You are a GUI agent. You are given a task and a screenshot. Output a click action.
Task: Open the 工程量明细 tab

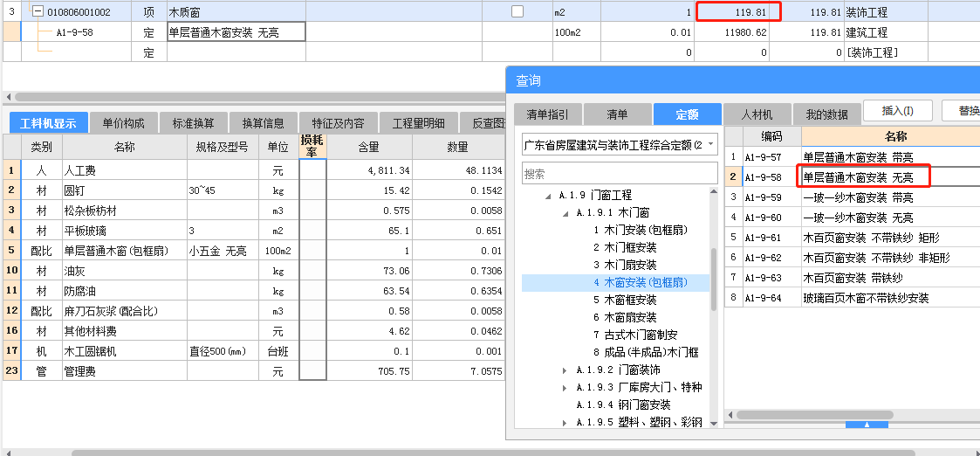tap(417, 123)
